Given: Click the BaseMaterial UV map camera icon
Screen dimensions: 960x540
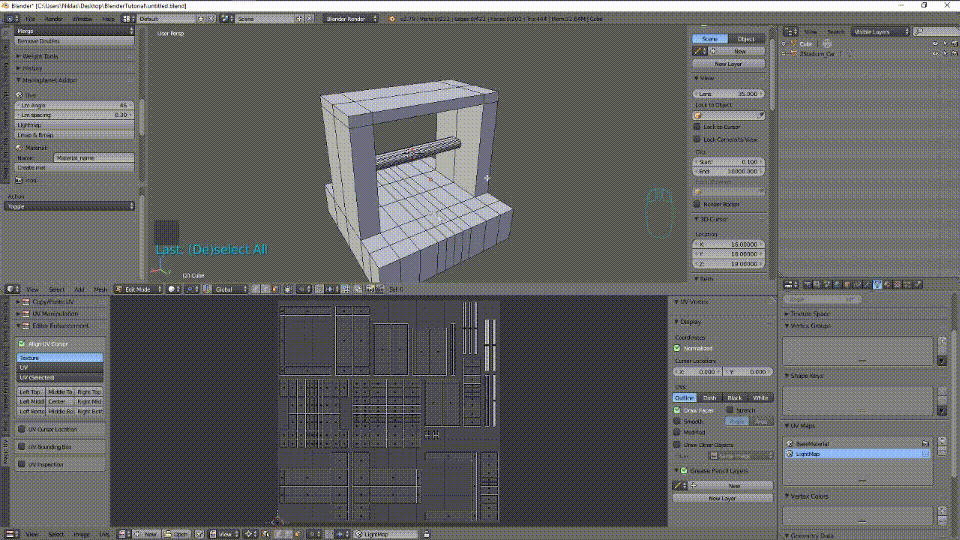Looking at the screenshot, I should point(926,442).
